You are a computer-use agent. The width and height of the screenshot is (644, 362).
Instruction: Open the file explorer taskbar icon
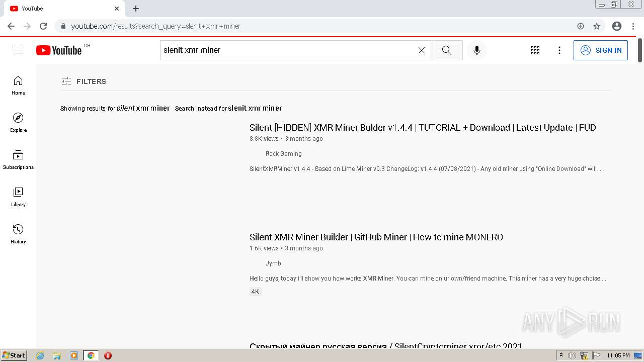click(x=57, y=355)
